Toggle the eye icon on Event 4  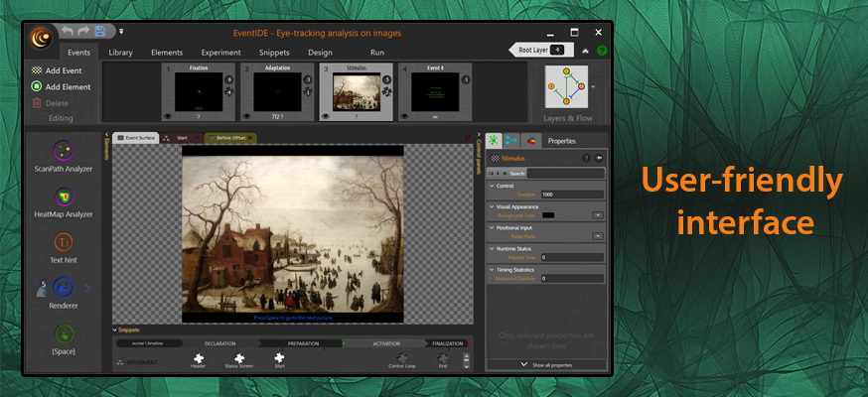(x=404, y=116)
